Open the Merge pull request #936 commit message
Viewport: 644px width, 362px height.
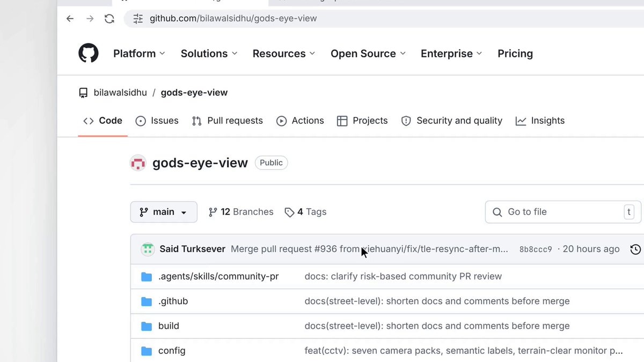(369, 249)
